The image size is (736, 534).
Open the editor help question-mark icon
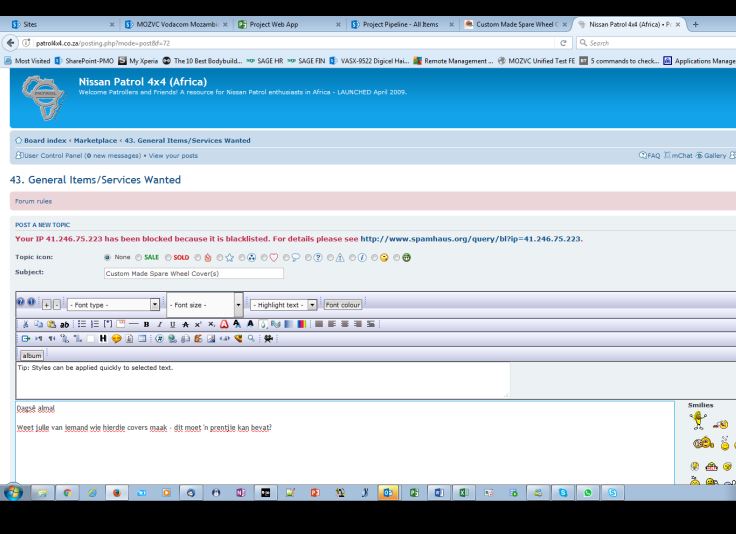[x=21, y=302]
